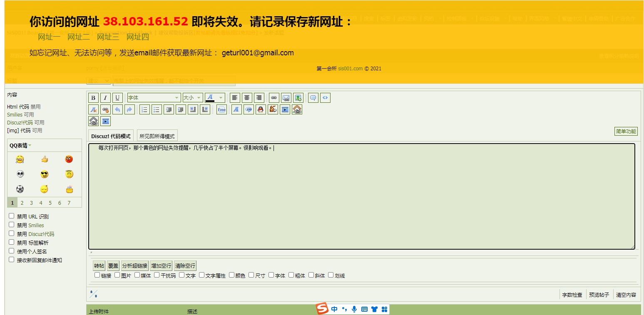Screen dimensions: 644x315
Task: Check 禁用 Discuz!代码 checkbox
Action: coord(12,233)
